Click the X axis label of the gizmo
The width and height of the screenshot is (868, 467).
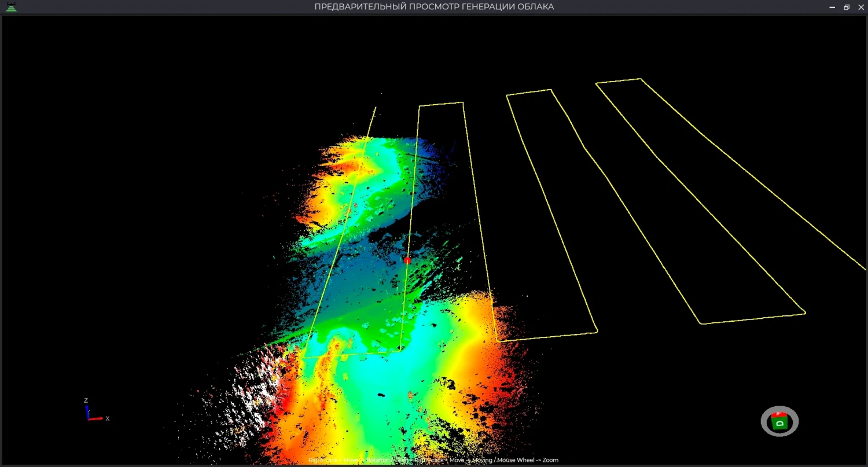[108, 418]
